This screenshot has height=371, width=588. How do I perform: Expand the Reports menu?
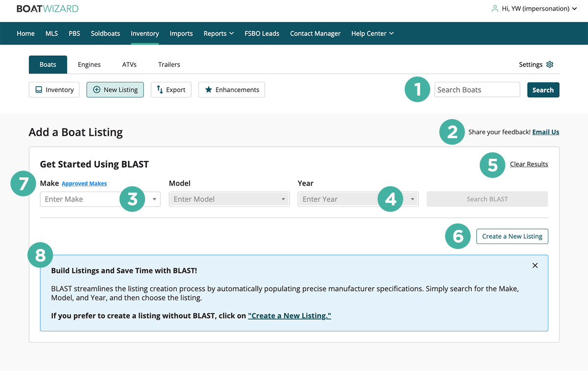click(x=219, y=33)
